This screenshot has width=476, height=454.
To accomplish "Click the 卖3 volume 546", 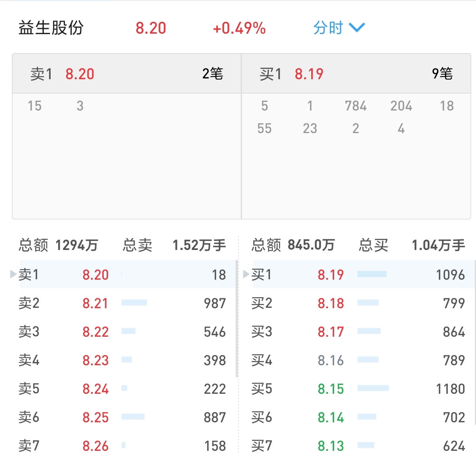I will (x=215, y=332).
